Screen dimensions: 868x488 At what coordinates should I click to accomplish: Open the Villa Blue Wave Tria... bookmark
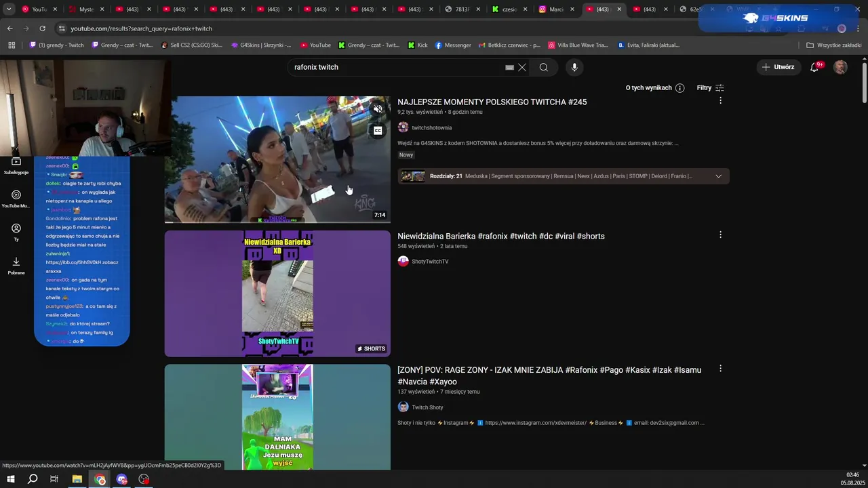[x=578, y=45]
